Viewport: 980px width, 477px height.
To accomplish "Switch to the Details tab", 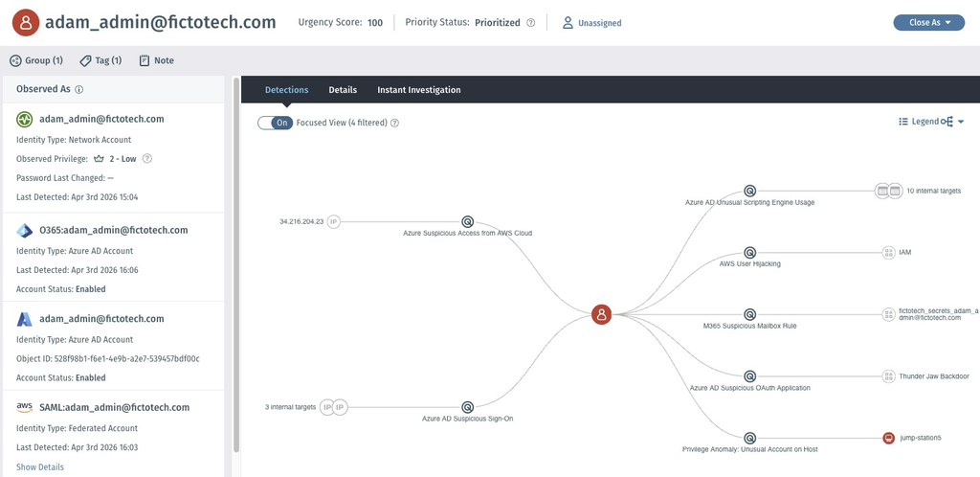I will click(343, 89).
